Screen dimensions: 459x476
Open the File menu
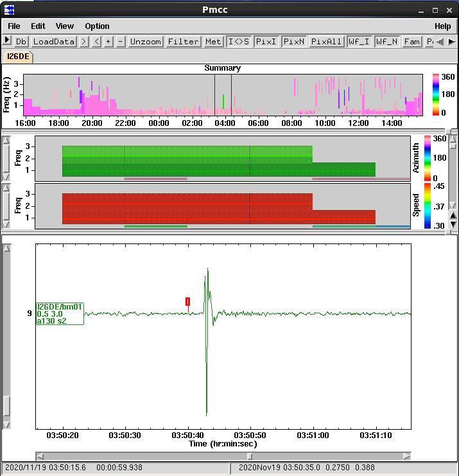(14, 26)
